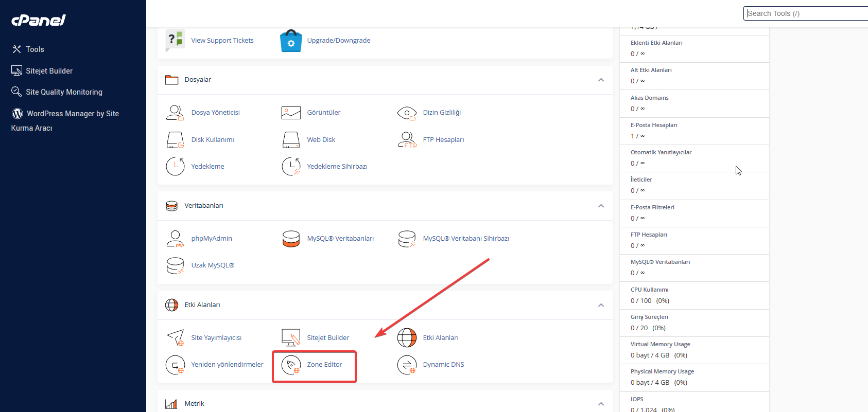Open the MySQL Veritabanı Sihirbazı link
868x412 pixels.
point(466,238)
